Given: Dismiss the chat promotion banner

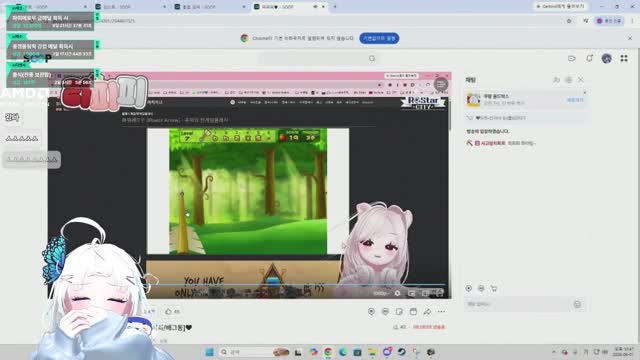Looking at the screenshot, I should point(584,93).
